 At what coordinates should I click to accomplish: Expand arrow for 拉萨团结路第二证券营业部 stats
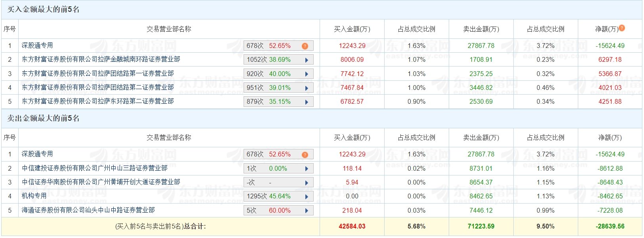point(307,88)
